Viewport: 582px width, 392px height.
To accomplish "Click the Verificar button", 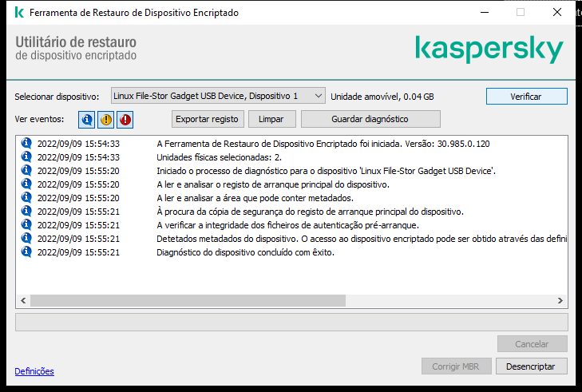I will tap(526, 97).
